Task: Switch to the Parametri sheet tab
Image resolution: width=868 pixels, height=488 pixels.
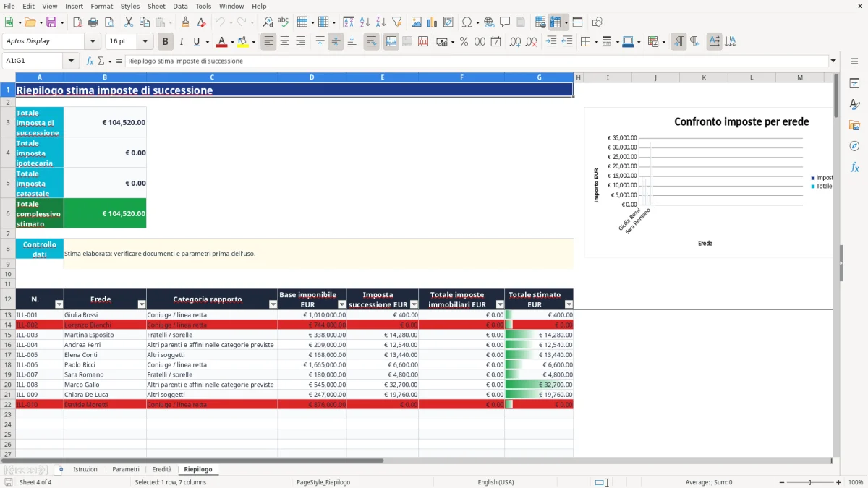Action: (126, 469)
